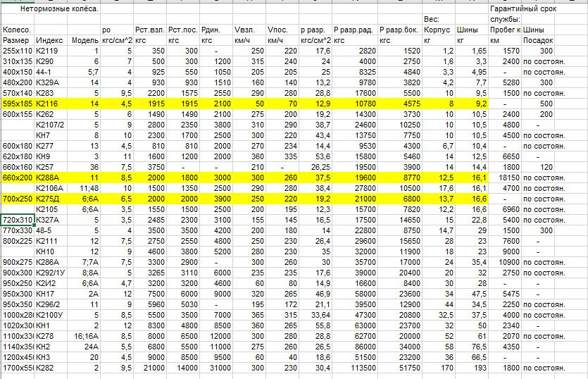588x379 pixels.
Task: Click the K292/1У index cell
Action: (x=52, y=273)
